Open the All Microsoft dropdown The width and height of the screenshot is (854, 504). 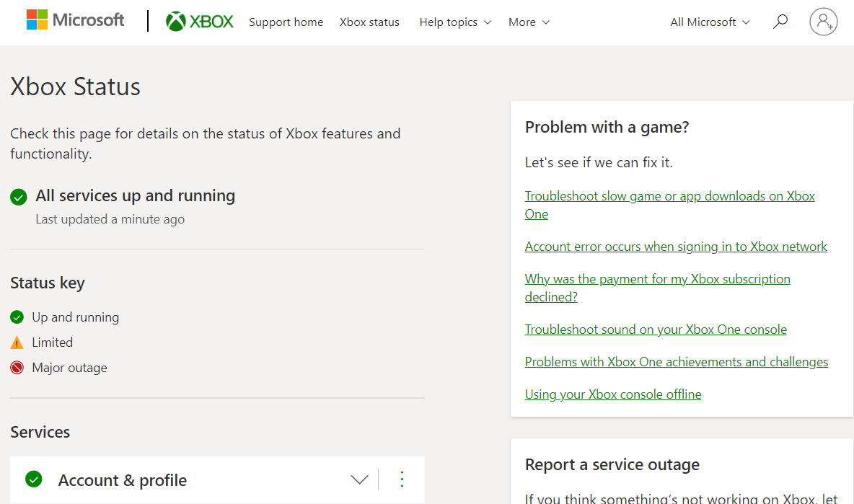(x=710, y=22)
